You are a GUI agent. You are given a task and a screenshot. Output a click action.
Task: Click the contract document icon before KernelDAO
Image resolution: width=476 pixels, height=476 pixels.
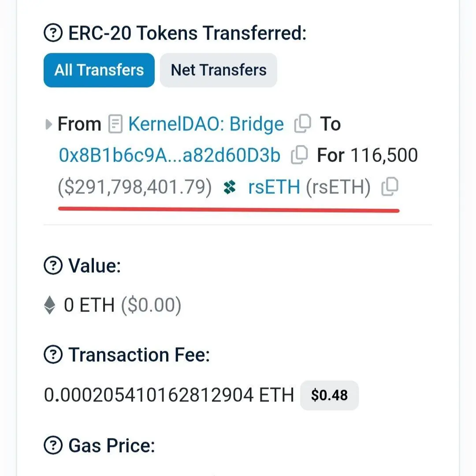pyautogui.click(x=115, y=125)
